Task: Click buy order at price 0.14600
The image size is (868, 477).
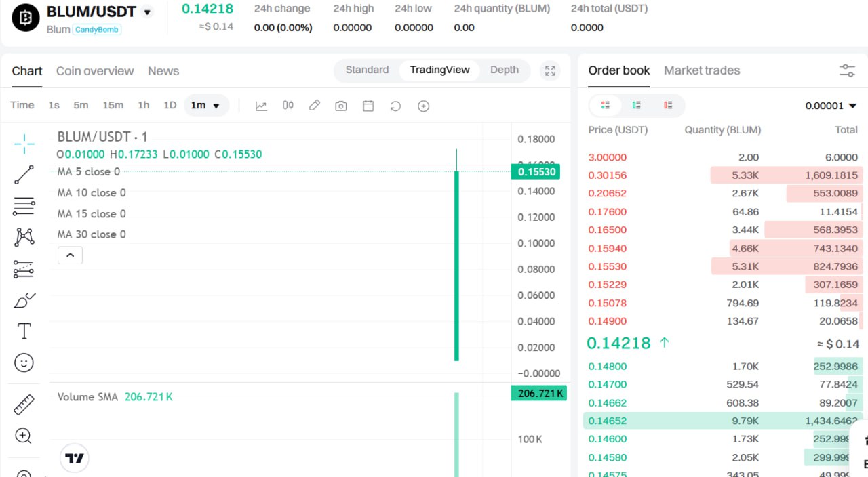Action: click(723, 439)
